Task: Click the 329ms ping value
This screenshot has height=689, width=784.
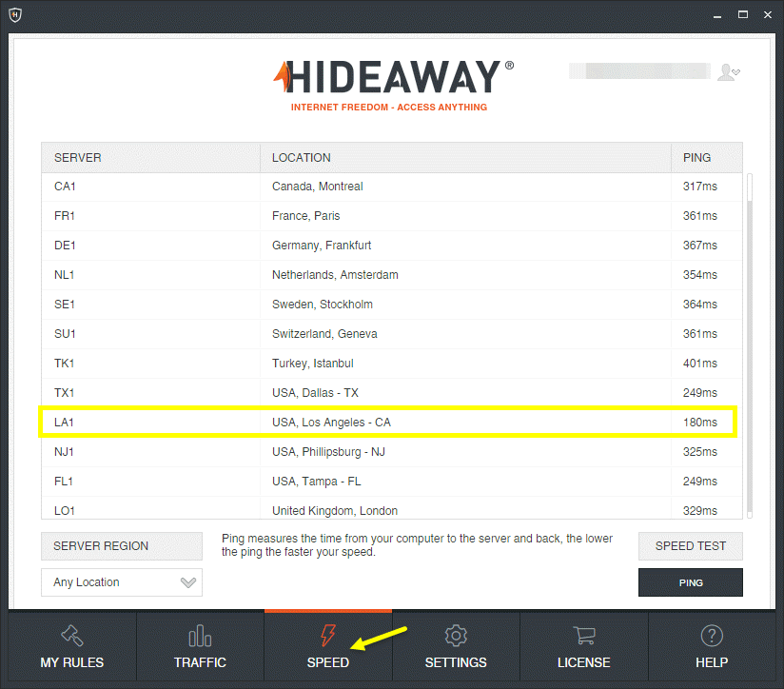Action: tap(700, 511)
